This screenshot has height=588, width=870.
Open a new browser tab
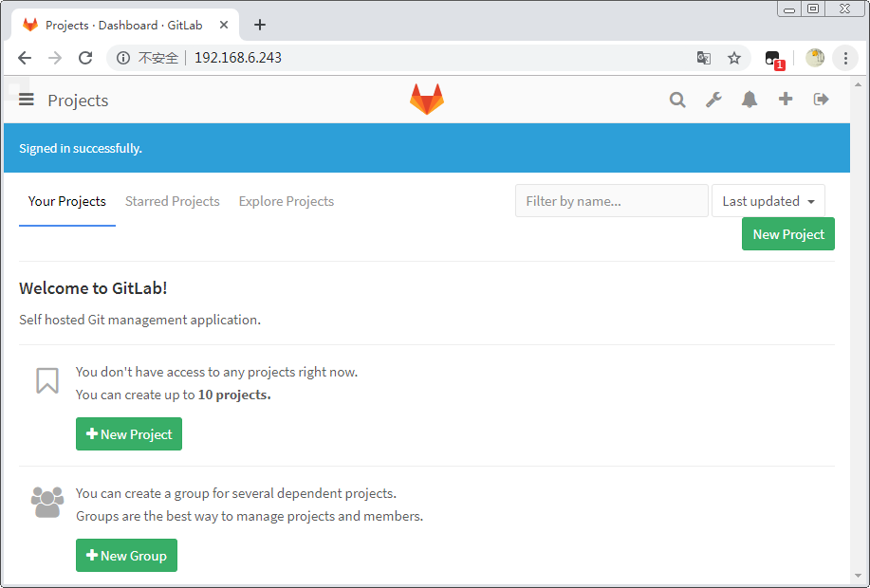point(260,25)
